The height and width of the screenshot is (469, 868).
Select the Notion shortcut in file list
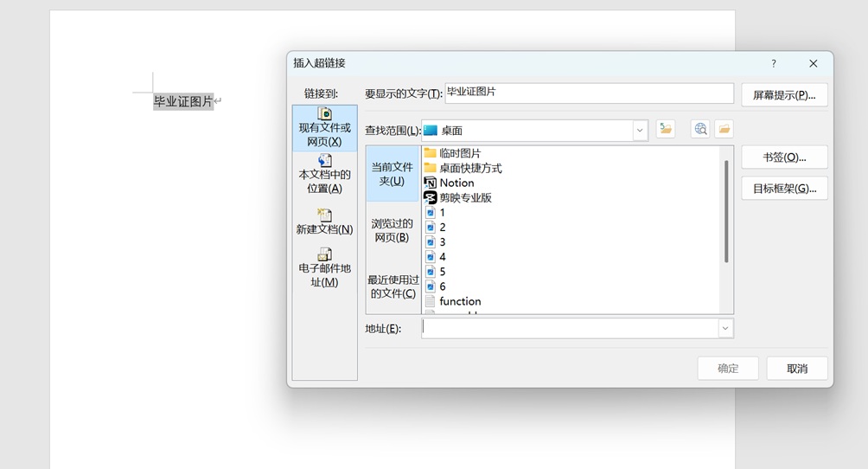click(x=449, y=183)
